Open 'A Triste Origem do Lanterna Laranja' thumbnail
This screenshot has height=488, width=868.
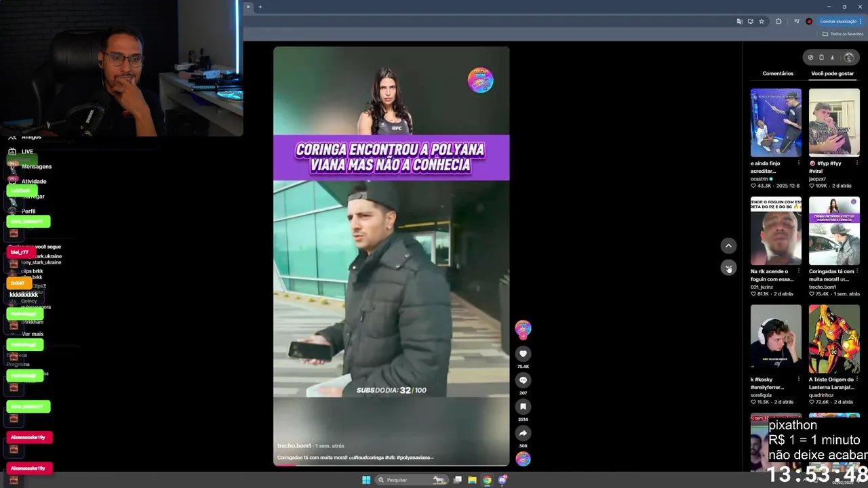pos(834,339)
